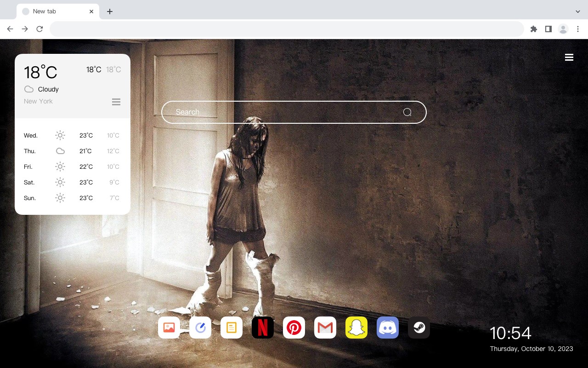Click the Search input field
This screenshot has height=368, width=588.
click(294, 112)
